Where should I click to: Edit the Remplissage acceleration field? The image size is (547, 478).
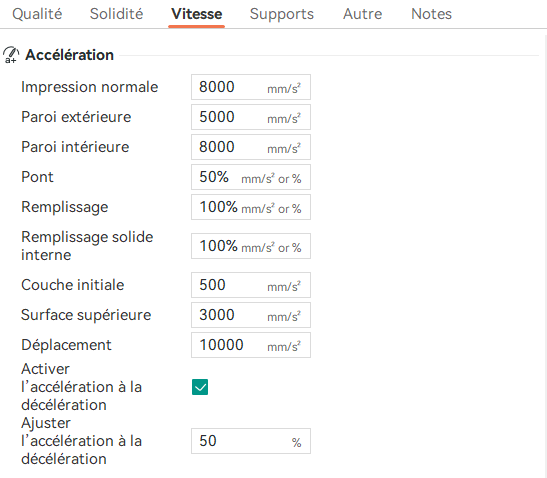point(251,207)
